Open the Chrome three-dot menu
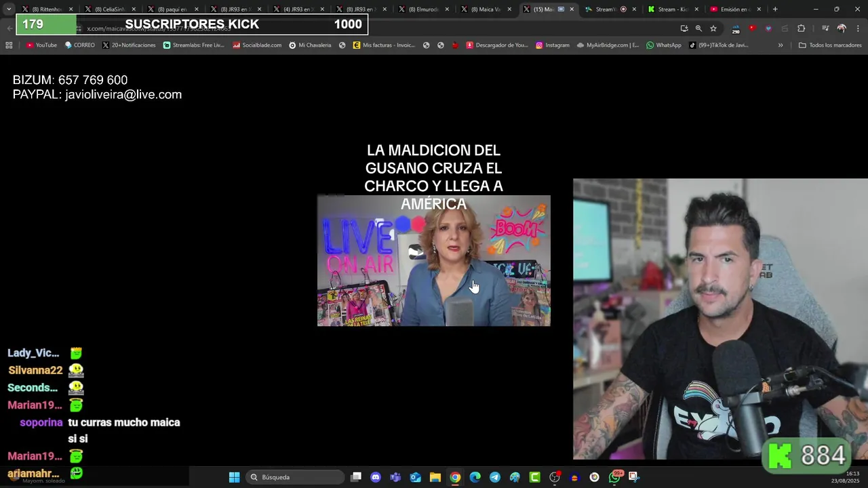 (x=859, y=28)
